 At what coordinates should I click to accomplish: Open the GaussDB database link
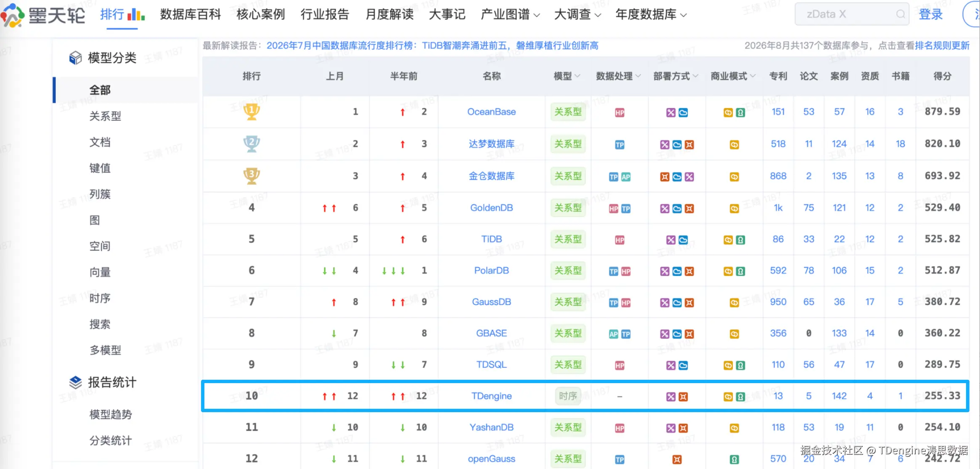coord(491,302)
